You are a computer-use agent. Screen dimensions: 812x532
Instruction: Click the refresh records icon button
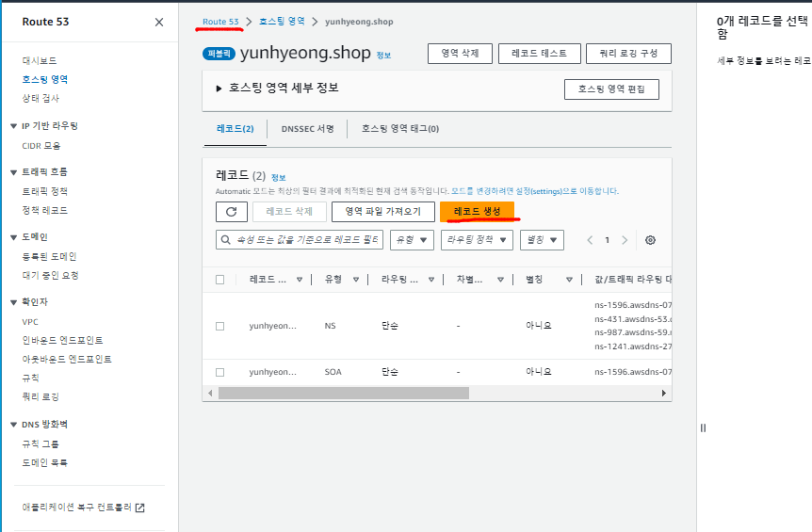[x=232, y=212]
